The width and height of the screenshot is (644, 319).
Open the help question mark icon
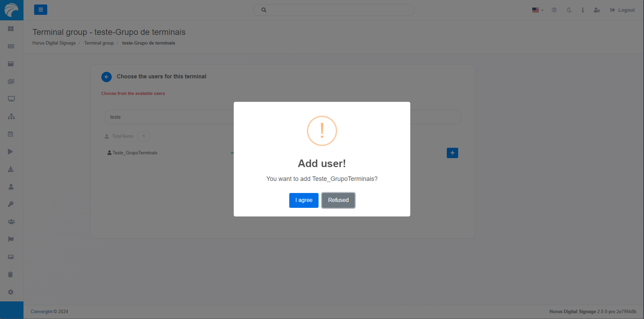(x=554, y=10)
